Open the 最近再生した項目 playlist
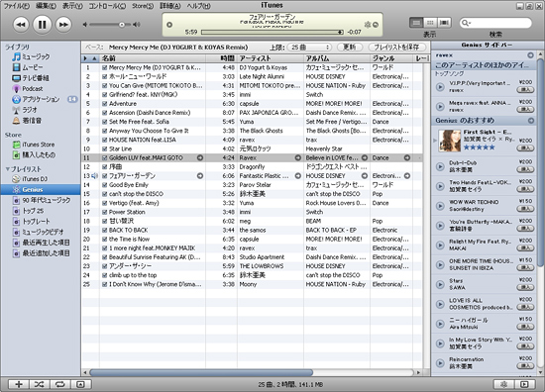545x392 pixels. (42, 243)
